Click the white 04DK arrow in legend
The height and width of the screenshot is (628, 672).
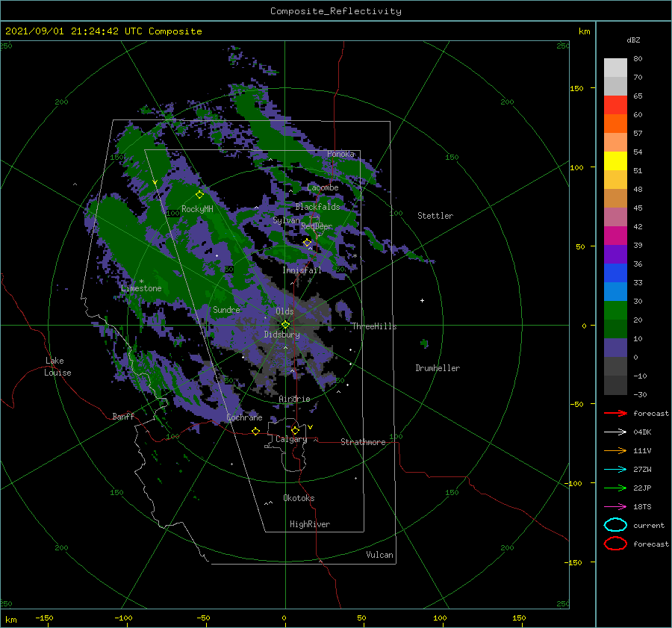click(x=615, y=432)
